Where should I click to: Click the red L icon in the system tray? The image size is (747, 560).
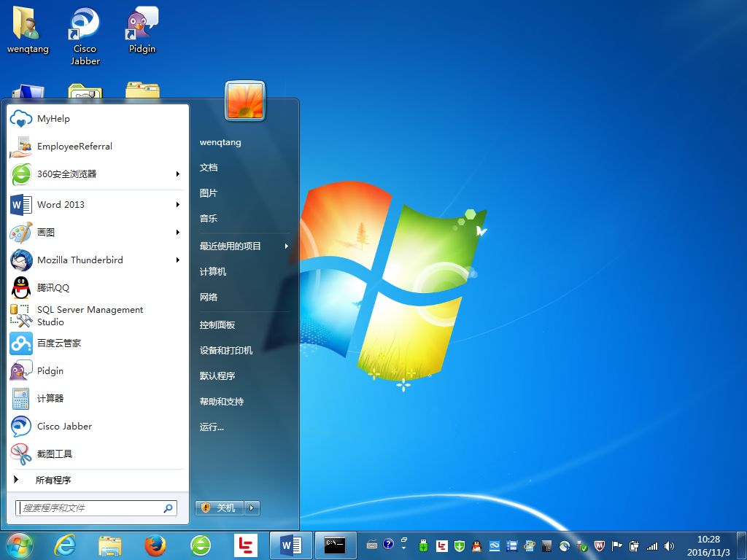point(441,545)
